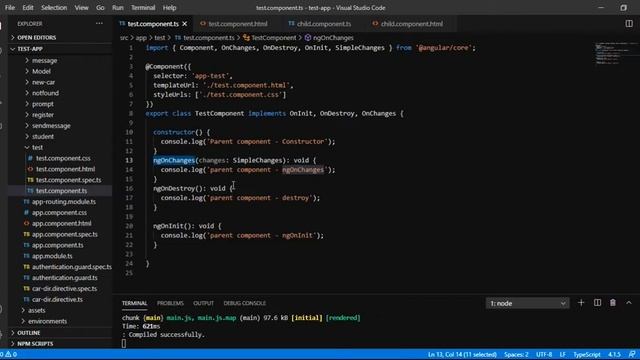This screenshot has height=360, width=640.
Task: Open authentication.guard.spec.ts file
Action: point(72,267)
